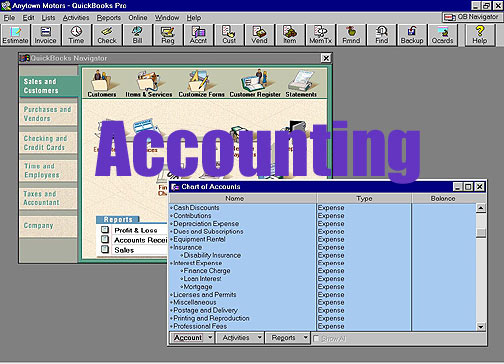Open the Lists menu
Screen dimensions: 504x364
click(x=48, y=18)
